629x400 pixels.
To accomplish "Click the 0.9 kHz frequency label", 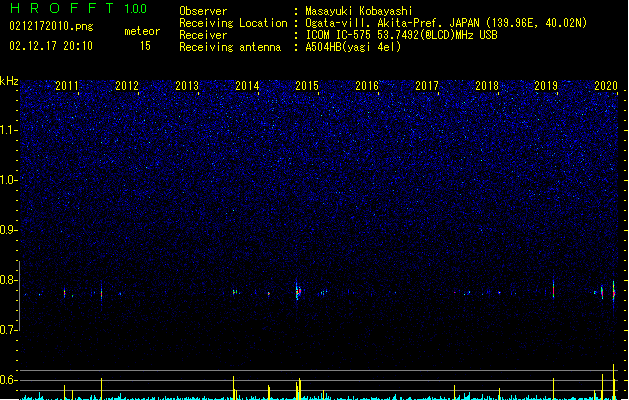I will click(x=9, y=230).
